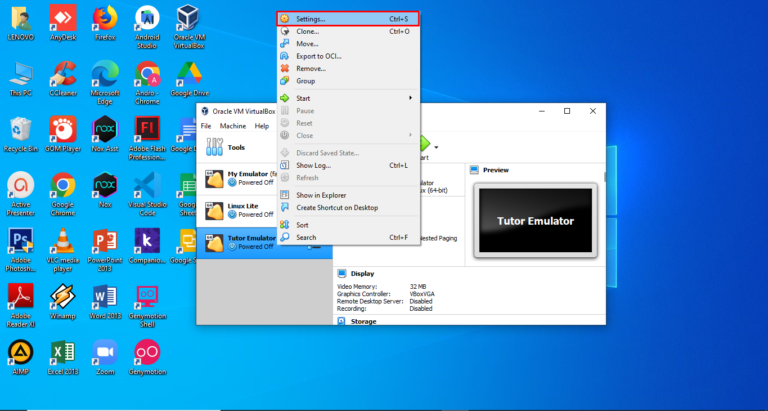Click the Preview section header

click(496, 170)
